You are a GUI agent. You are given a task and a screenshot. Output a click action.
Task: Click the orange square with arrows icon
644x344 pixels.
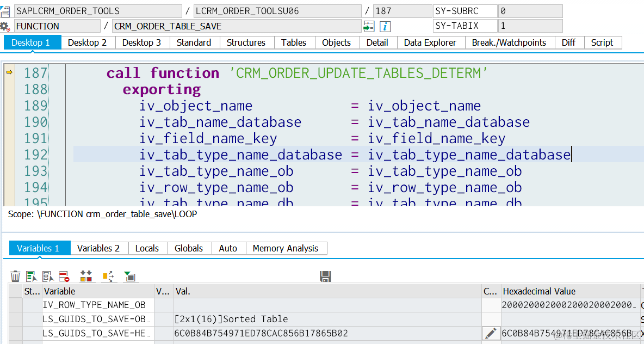tap(108, 276)
